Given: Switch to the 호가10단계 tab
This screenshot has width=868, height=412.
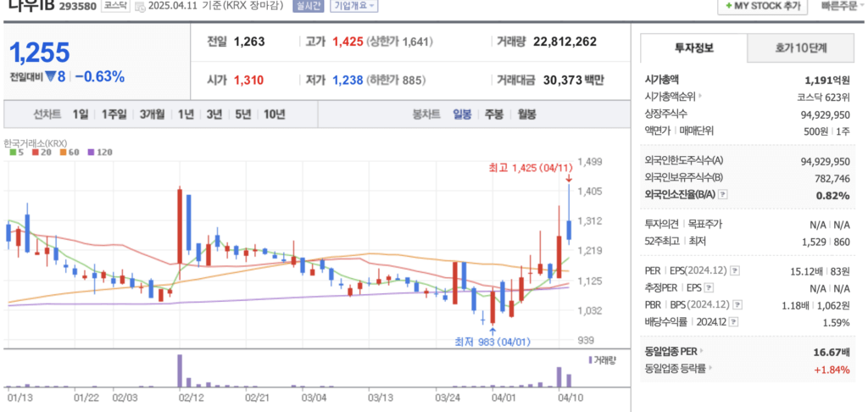Looking at the screenshot, I should click(801, 48).
